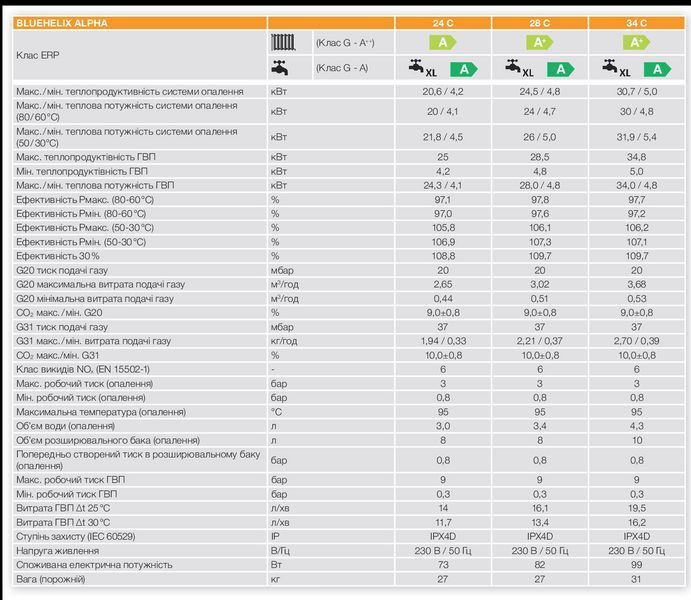Click 'Вага (порожній)' row label
The height and width of the screenshot is (600, 691).
pos(50,579)
